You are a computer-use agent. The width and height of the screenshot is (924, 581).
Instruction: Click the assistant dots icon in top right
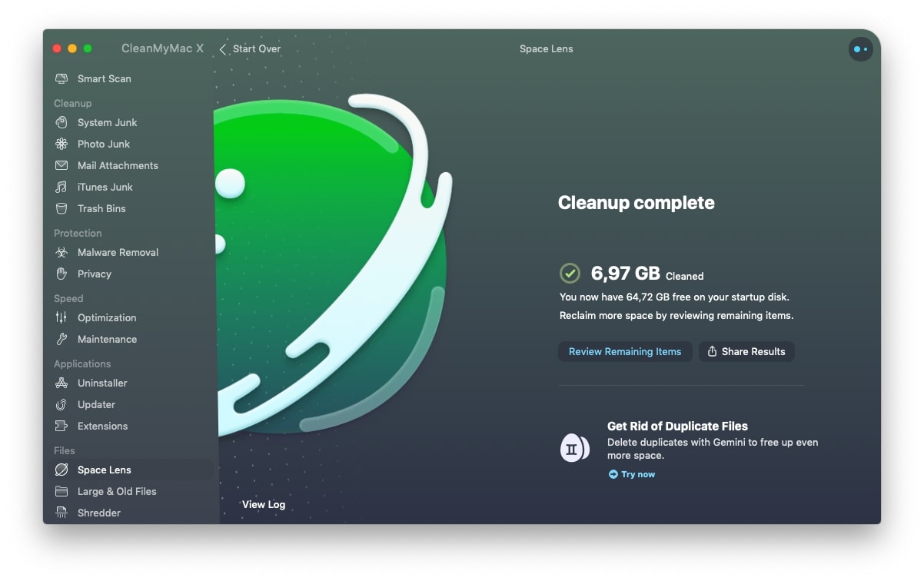pos(860,49)
